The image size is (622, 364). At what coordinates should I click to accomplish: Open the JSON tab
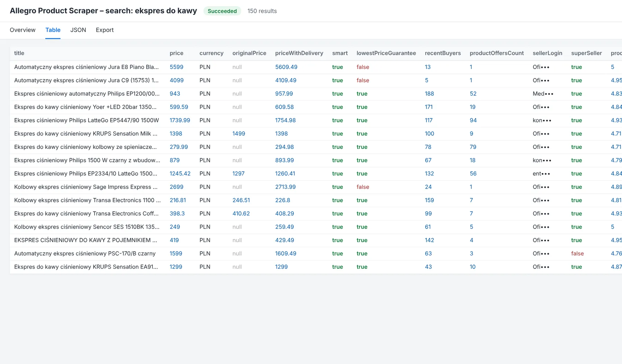(78, 30)
